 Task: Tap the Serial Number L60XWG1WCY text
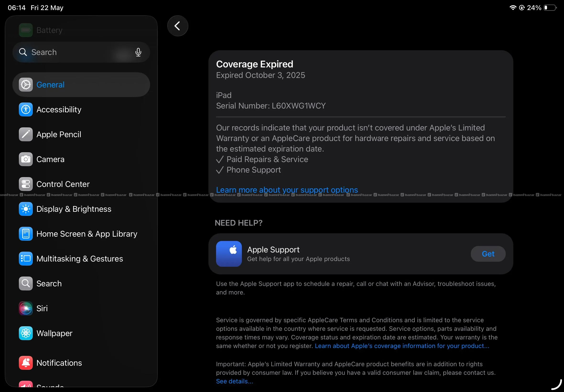point(271,106)
